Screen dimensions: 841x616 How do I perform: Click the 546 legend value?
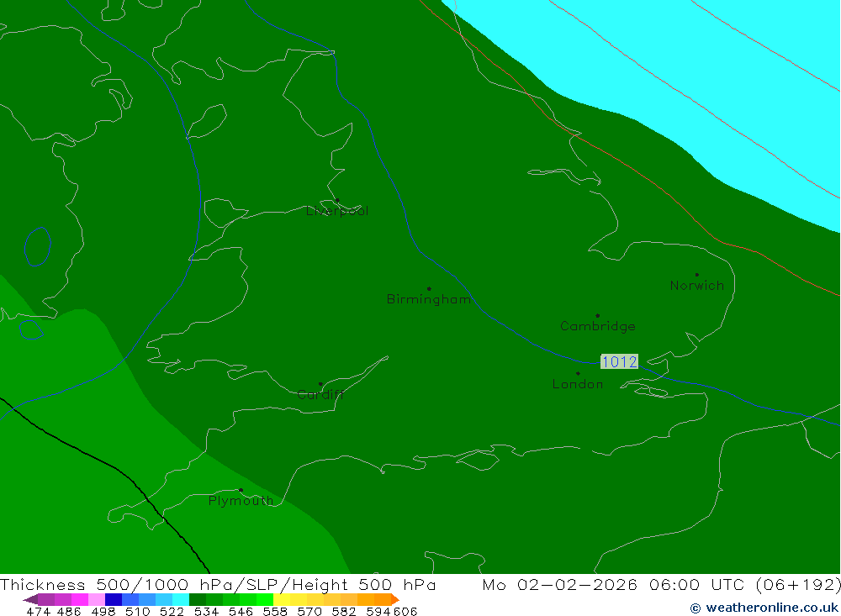pyautogui.click(x=241, y=612)
